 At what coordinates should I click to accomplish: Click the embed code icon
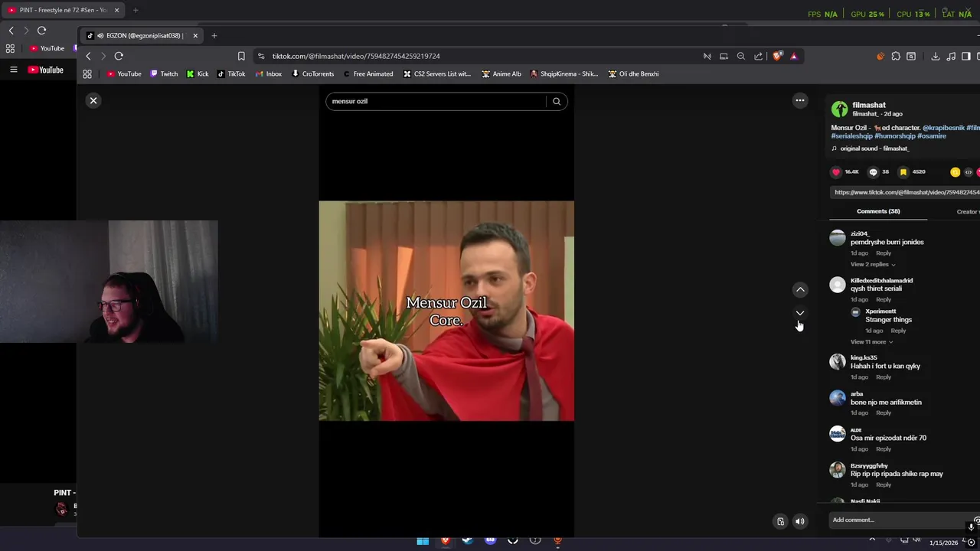pos(968,172)
